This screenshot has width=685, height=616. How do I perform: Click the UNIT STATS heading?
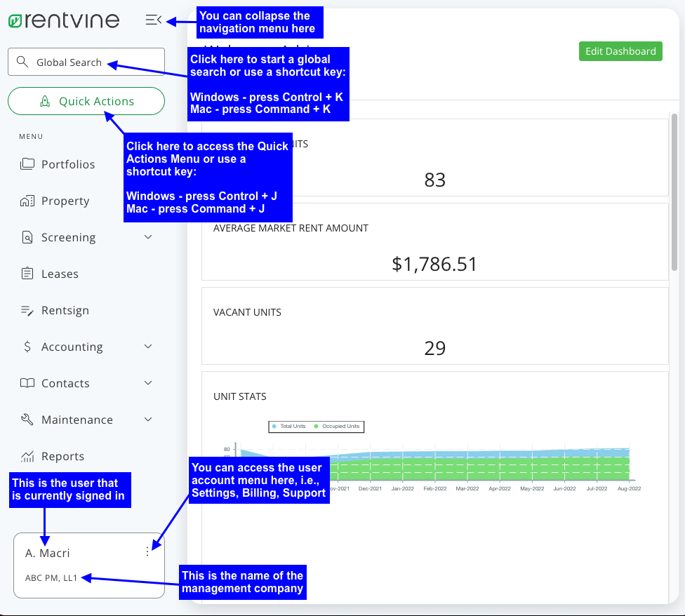tap(240, 396)
